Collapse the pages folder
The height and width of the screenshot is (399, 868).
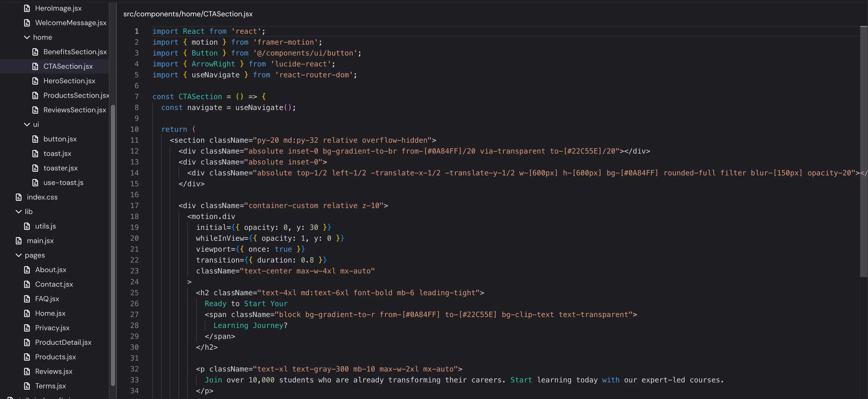click(x=19, y=255)
